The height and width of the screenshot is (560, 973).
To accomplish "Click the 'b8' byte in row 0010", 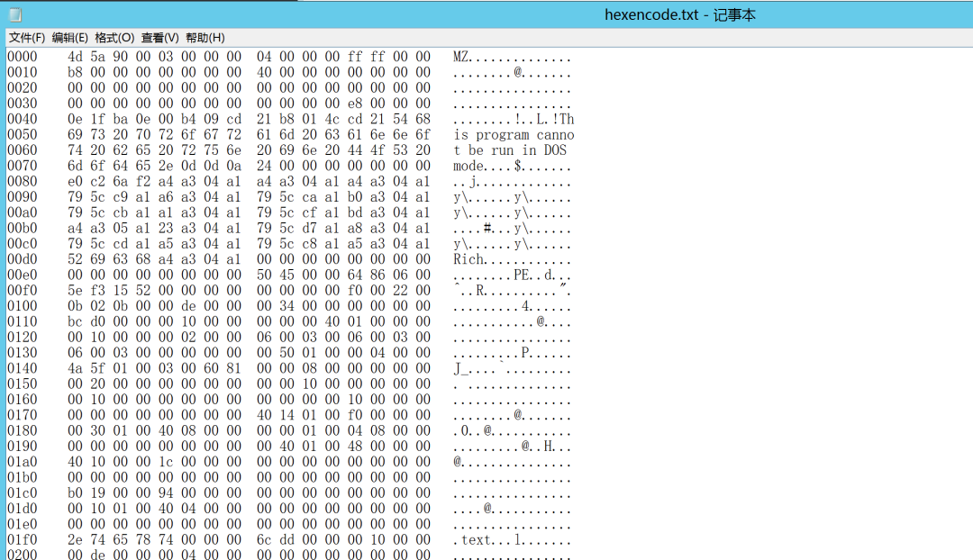I will [75, 73].
